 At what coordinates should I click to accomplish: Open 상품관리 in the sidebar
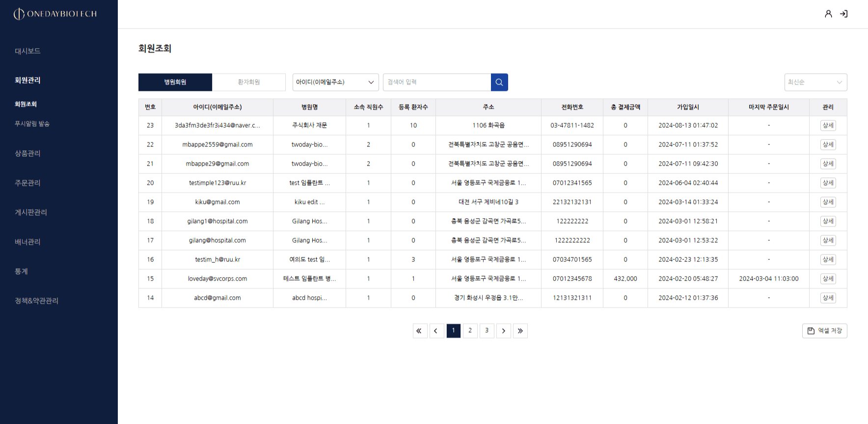(x=27, y=153)
